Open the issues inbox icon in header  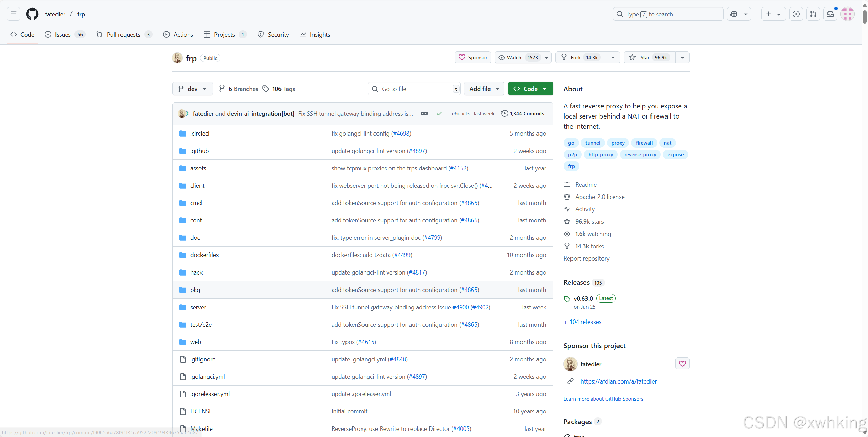[796, 14]
